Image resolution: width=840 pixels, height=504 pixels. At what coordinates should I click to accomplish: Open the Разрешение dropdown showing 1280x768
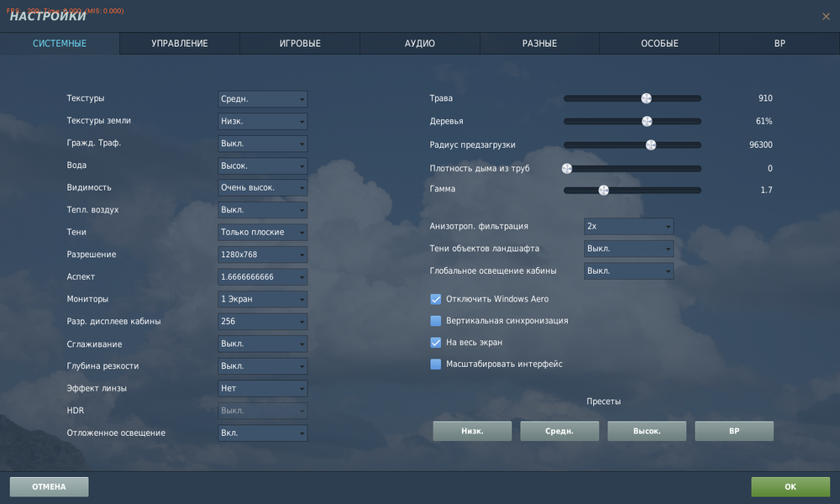(x=262, y=255)
